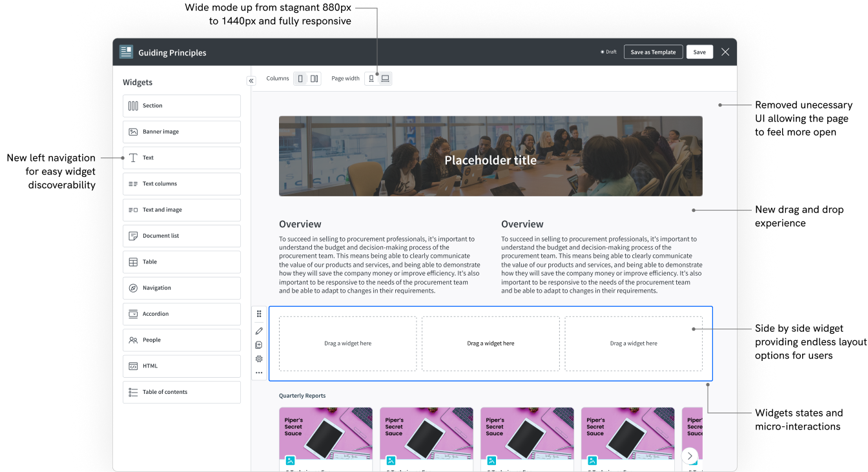Click the Table widget icon

click(133, 262)
